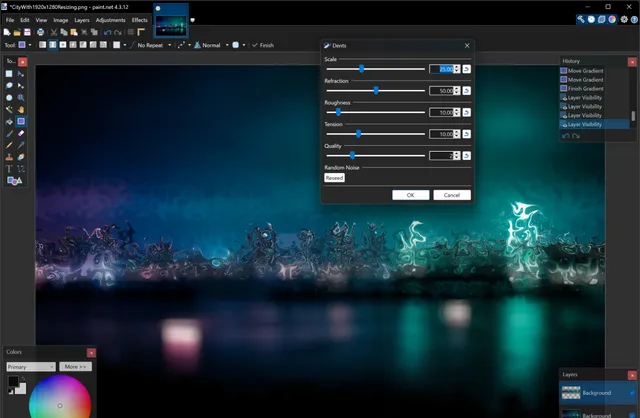Toggle the Colors window wheel button
Screen dimensions: 640x418
point(612,19)
